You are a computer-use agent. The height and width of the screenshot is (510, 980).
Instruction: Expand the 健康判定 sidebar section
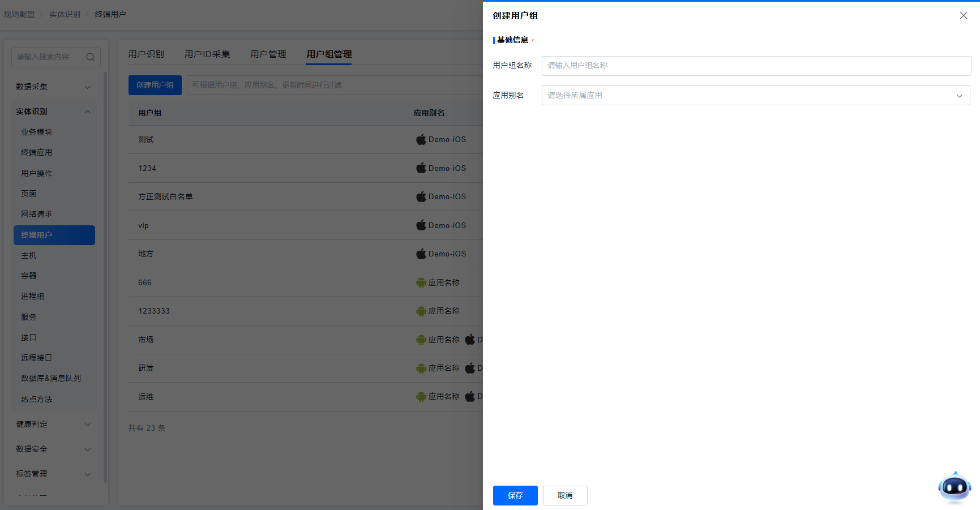pyautogui.click(x=54, y=424)
